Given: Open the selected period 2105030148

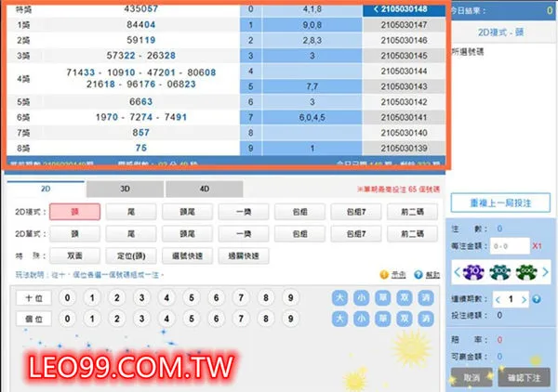Looking at the screenshot, I should pos(404,9).
